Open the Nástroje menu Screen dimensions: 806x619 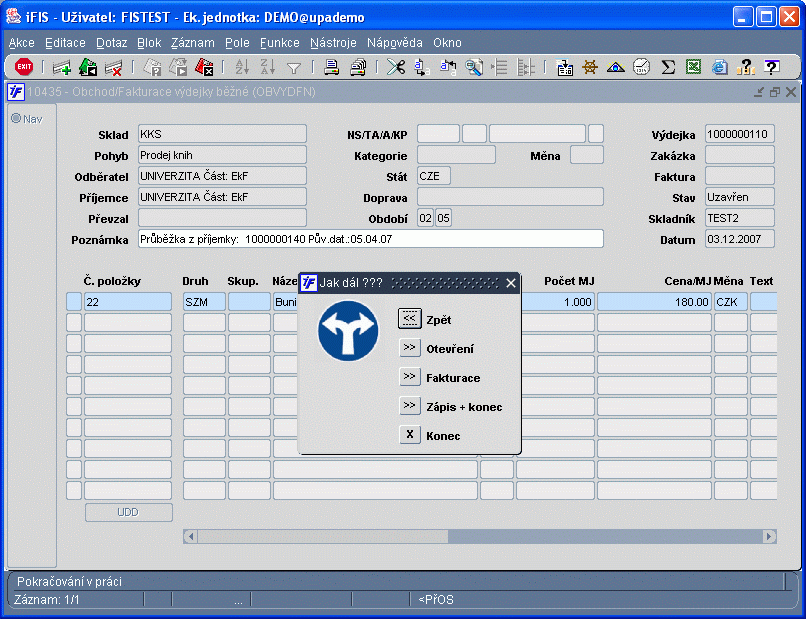pyautogui.click(x=334, y=43)
